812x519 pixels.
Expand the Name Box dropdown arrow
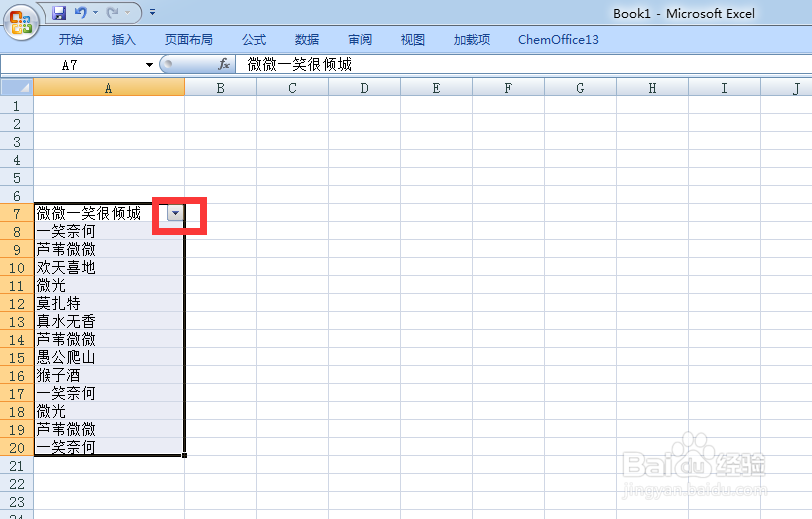tap(149, 65)
